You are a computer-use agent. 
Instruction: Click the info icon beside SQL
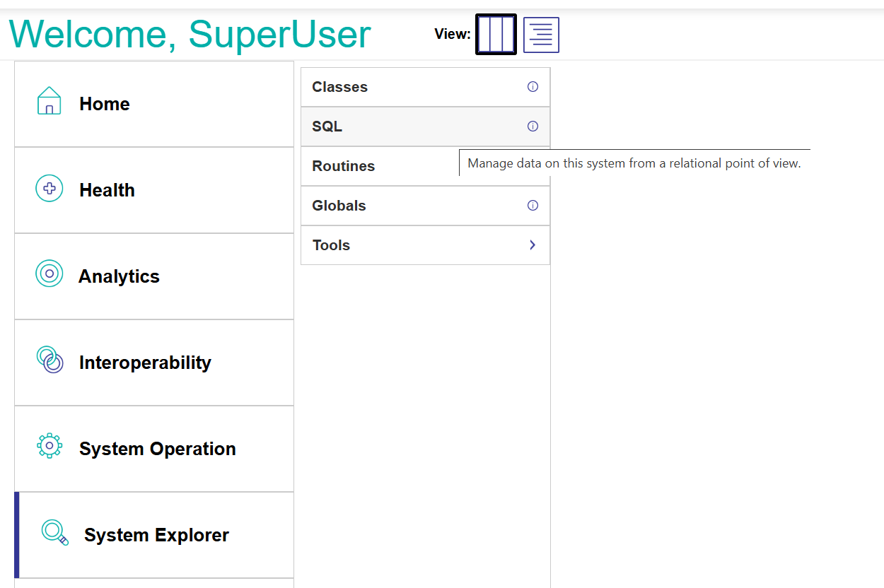coord(533,127)
